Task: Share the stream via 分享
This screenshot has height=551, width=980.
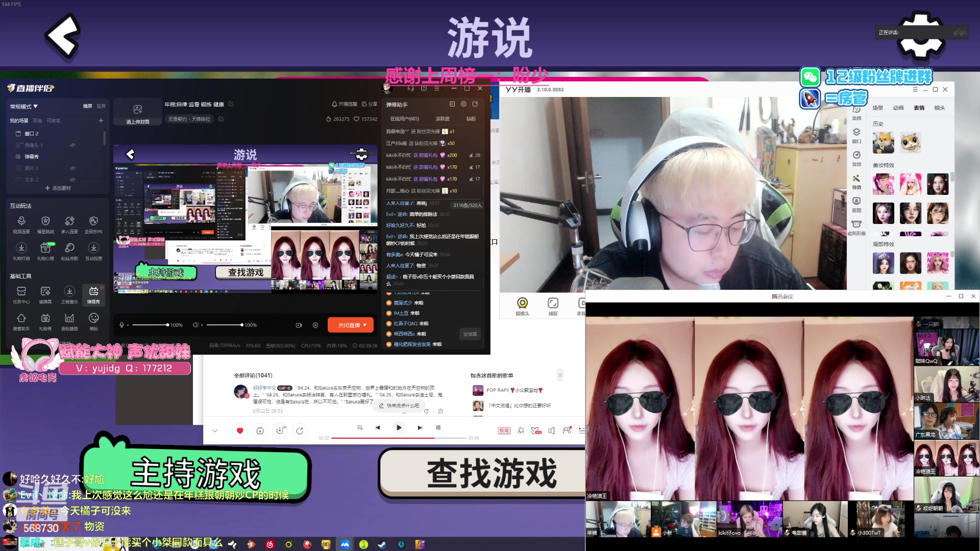Action: [370, 104]
